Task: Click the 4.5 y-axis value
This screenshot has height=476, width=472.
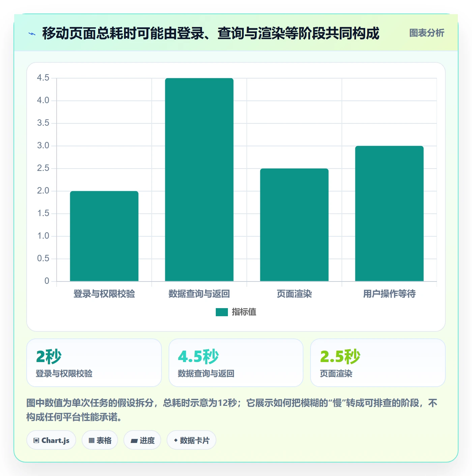Action: coord(43,78)
